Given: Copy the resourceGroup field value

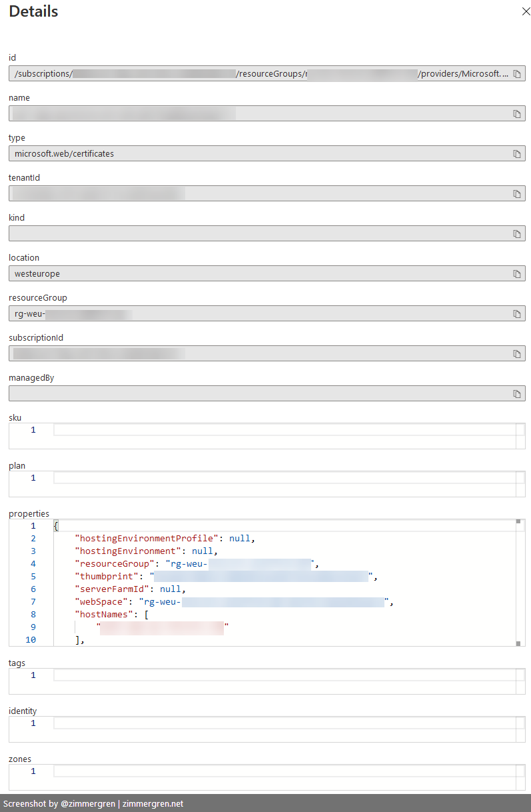Looking at the screenshot, I should tap(516, 314).
